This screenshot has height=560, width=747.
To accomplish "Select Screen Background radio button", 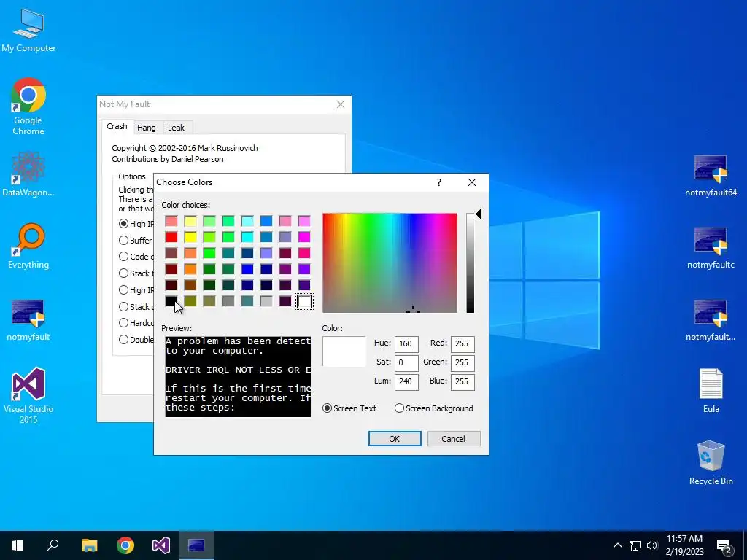I will pos(433,408).
